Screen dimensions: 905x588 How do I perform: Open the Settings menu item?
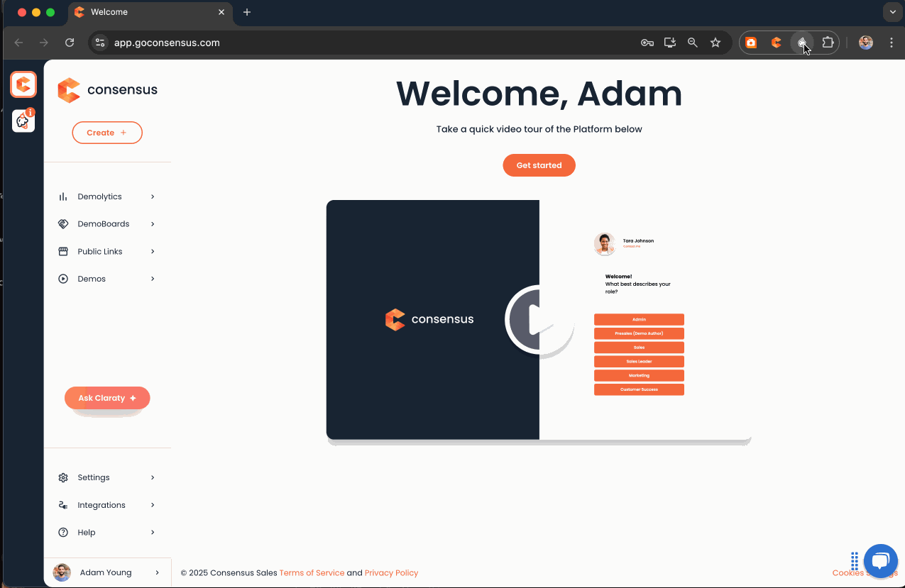(107, 478)
